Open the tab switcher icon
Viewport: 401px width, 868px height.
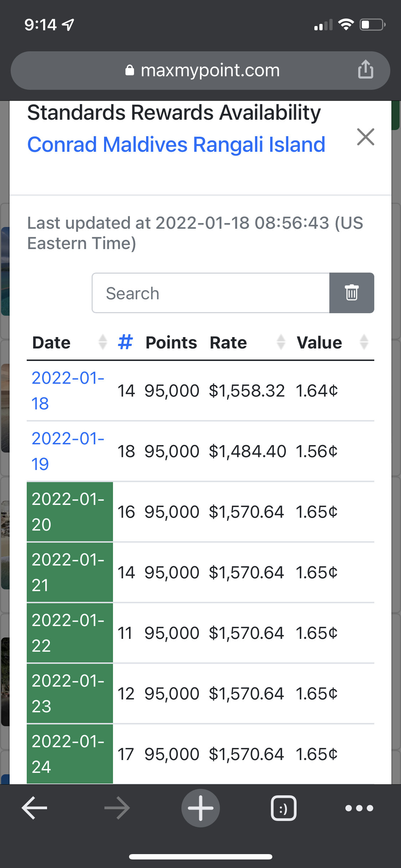pos(283,808)
